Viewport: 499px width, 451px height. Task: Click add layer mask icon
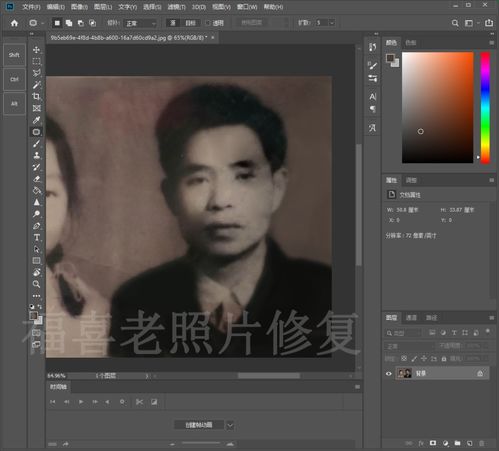click(433, 443)
